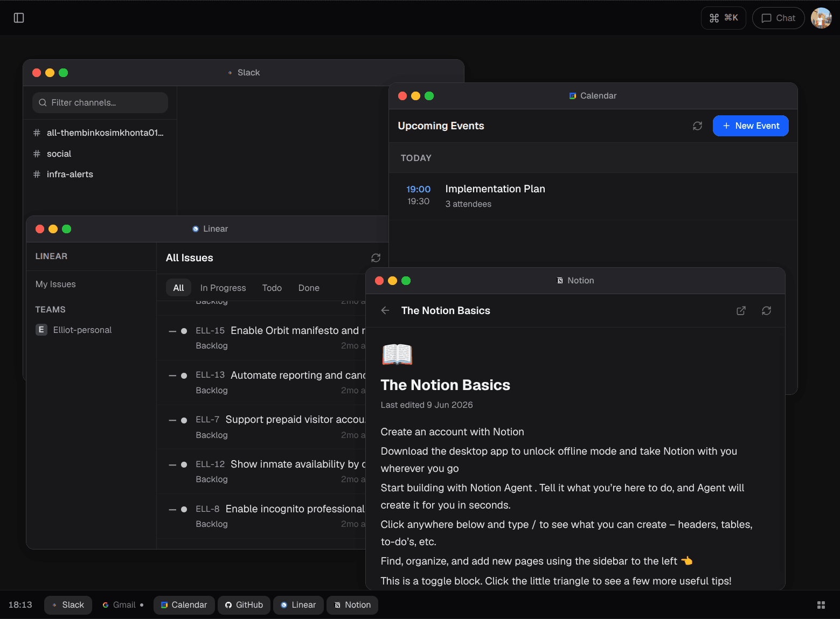Image resolution: width=840 pixels, height=619 pixels.
Task: Open the Chat button
Action: 778,18
